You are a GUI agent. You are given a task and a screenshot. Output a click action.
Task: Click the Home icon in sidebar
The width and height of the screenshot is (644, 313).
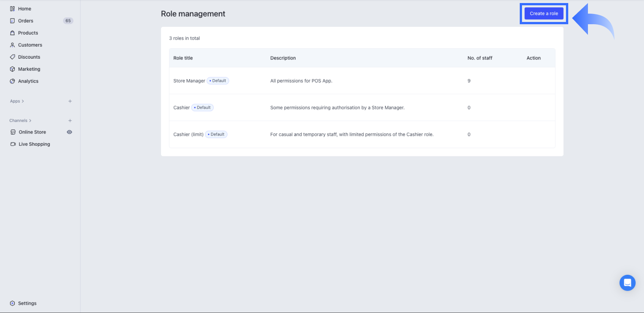[13, 9]
